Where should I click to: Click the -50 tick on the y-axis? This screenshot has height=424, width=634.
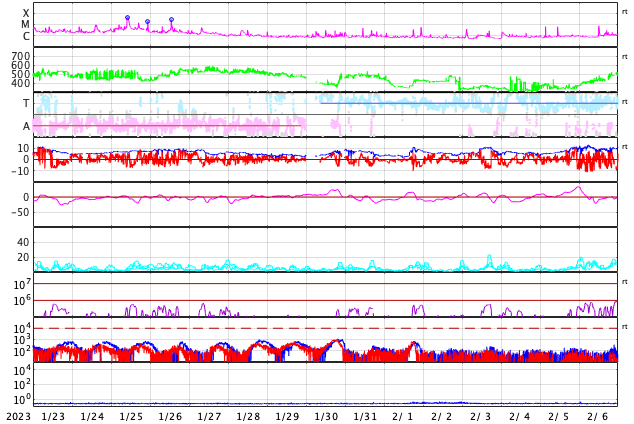(x=19, y=212)
